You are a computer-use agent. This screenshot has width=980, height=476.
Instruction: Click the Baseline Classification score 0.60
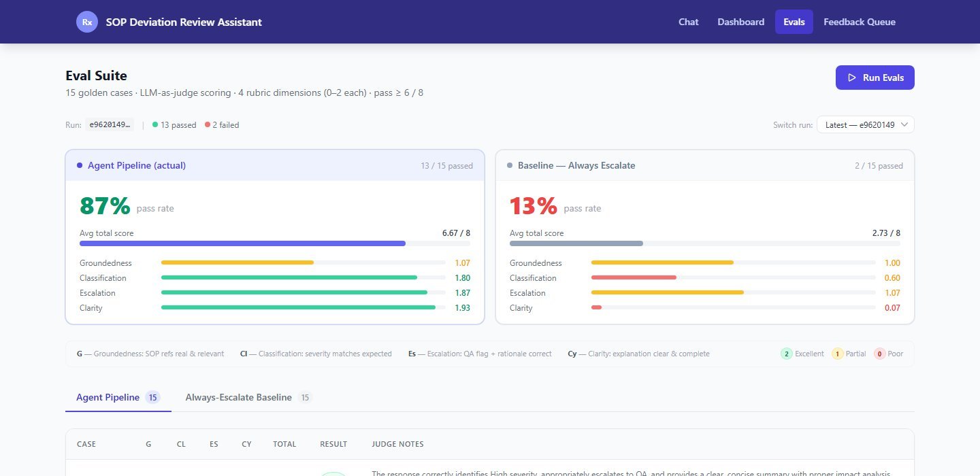coord(892,278)
